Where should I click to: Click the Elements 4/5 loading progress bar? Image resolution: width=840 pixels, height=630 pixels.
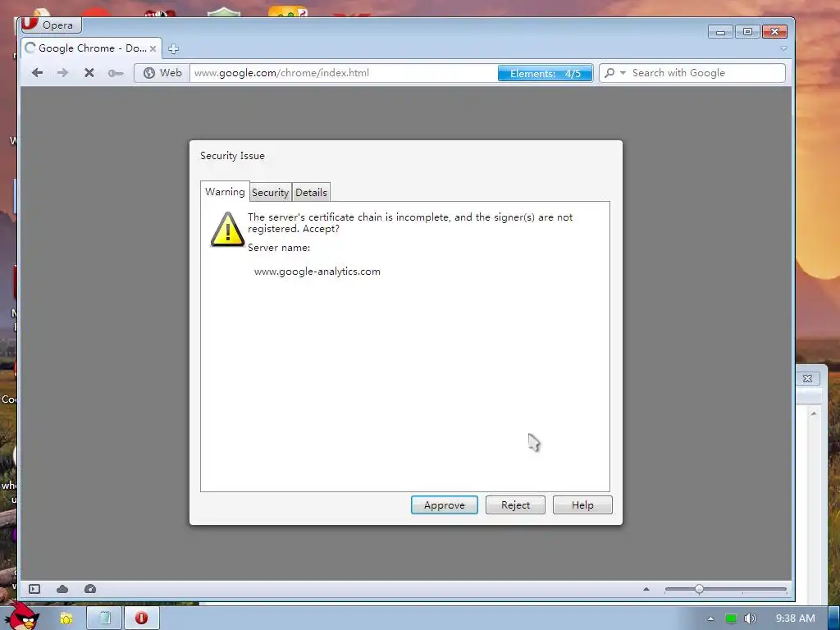point(545,73)
